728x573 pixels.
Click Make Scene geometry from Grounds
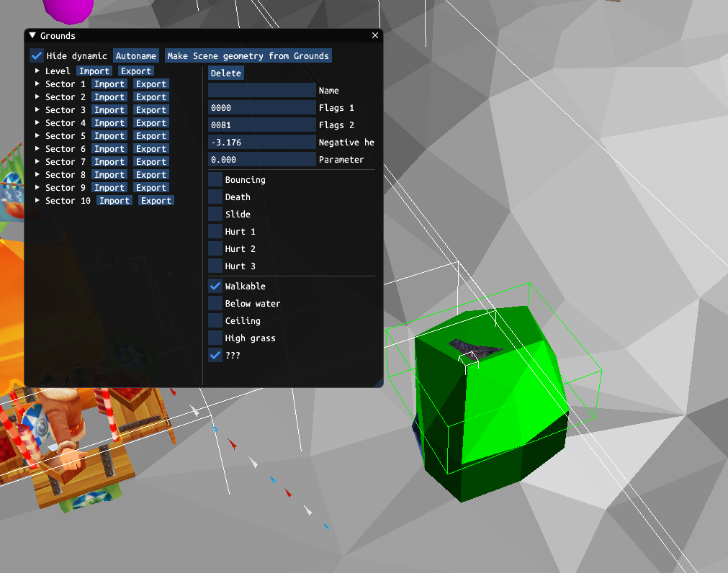point(248,55)
